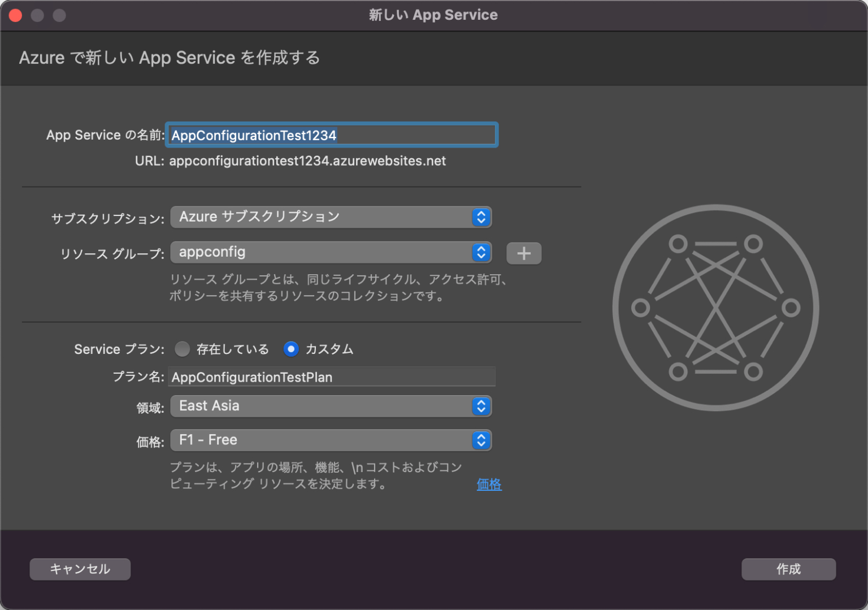The height and width of the screenshot is (610, 868).
Task: Click the dialog header Azure で新しい App Service を作成する
Action: click(x=168, y=57)
